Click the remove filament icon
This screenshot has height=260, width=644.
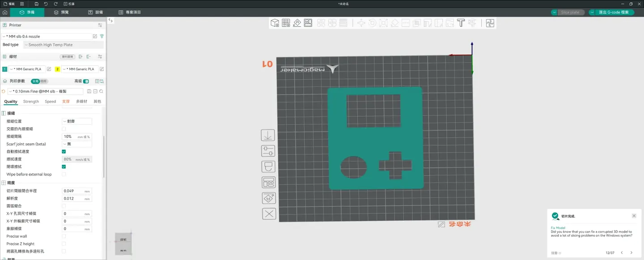point(89,57)
